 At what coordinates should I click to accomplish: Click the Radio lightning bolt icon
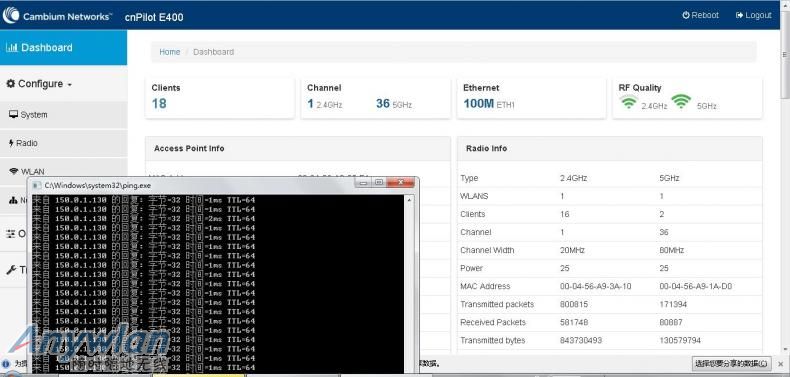pos(11,143)
